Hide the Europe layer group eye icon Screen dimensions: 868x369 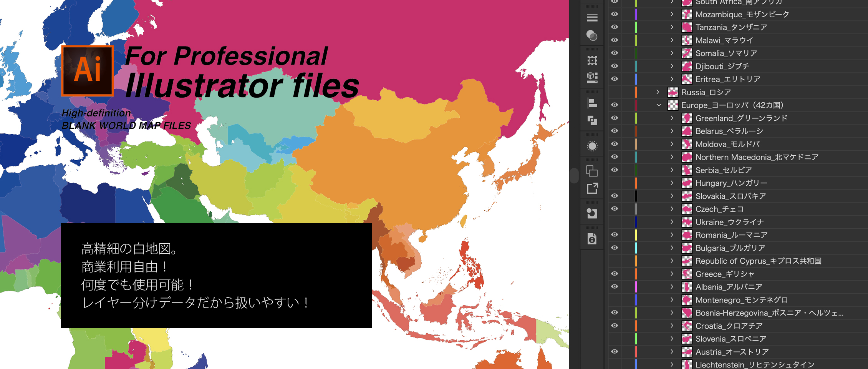click(x=615, y=105)
